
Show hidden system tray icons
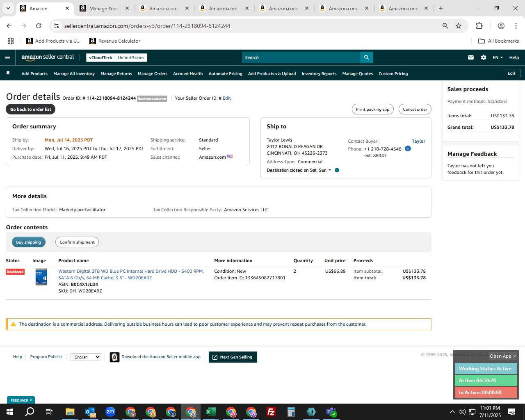coord(452,412)
